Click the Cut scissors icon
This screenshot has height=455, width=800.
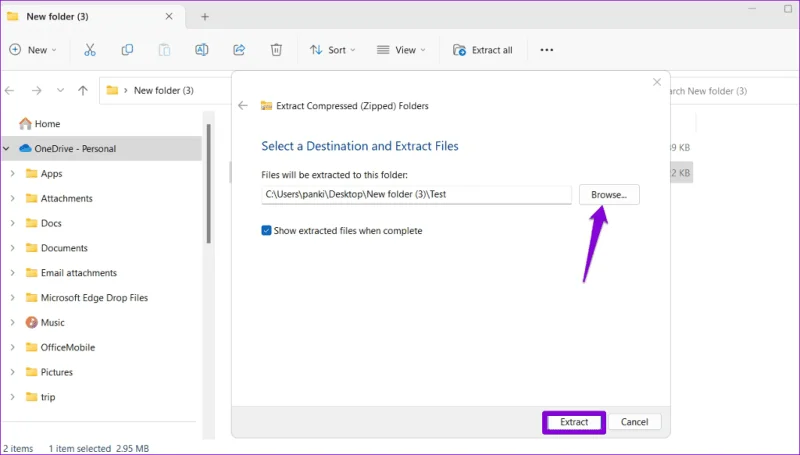(90, 49)
